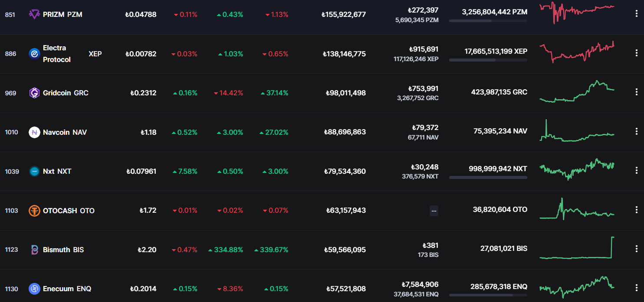View the Nxt 7-day sparkline chart

pyautogui.click(x=577, y=169)
